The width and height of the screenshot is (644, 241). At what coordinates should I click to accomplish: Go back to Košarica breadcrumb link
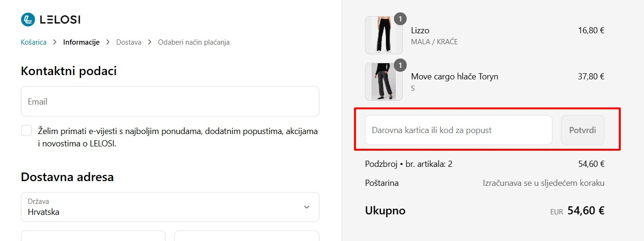(x=34, y=42)
